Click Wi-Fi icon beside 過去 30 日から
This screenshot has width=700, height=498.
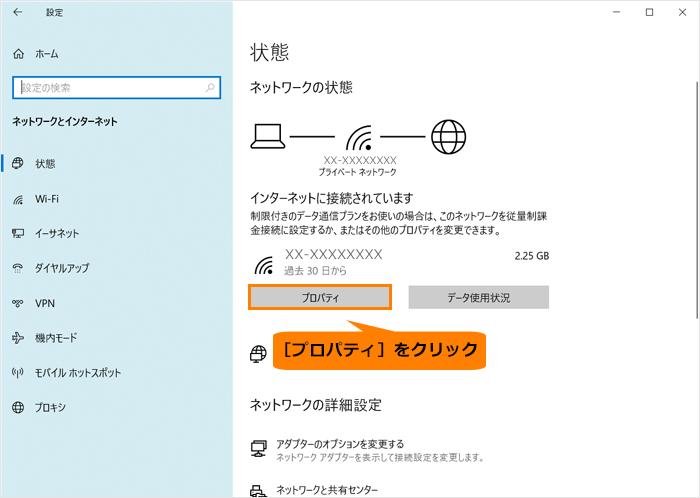click(x=264, y=265)
